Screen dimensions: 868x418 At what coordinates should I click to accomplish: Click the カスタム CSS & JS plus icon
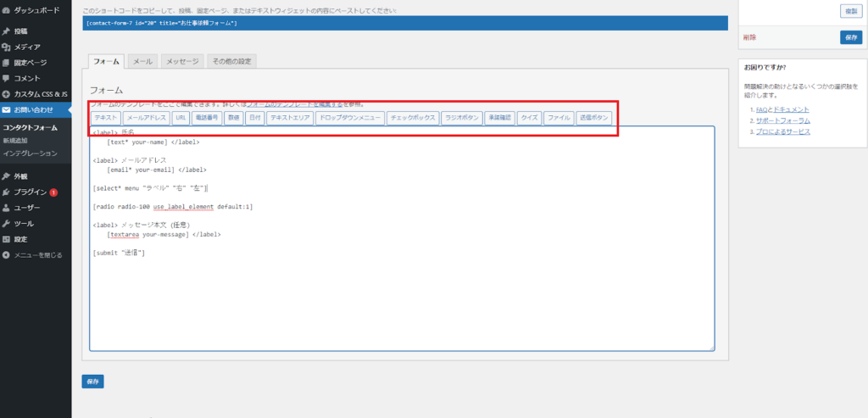(x=7, y=94)
